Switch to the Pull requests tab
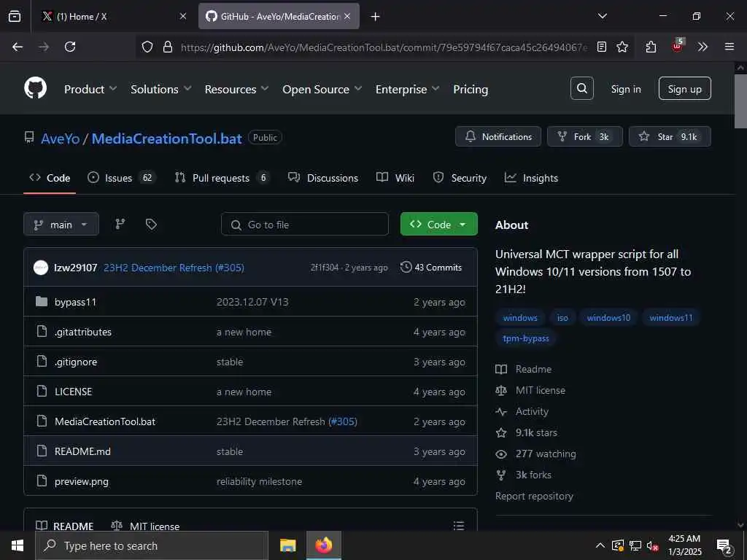This screenshot has width=747, height=560. pos(222,178)
